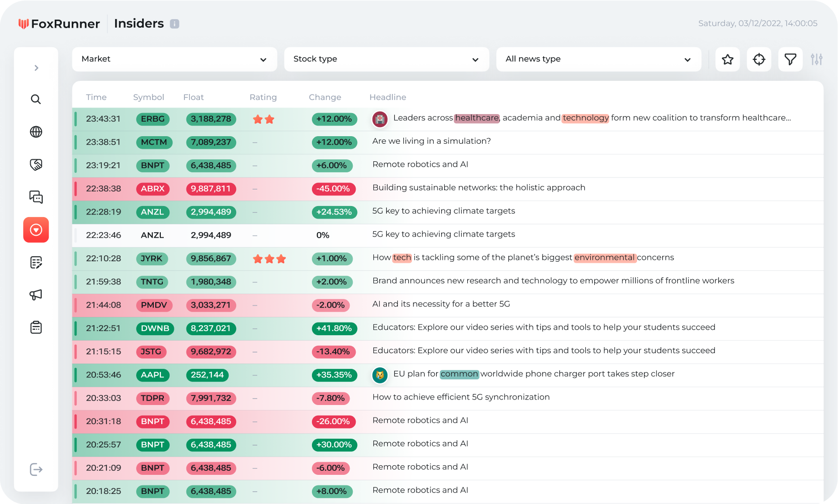The image size is (838, 504).
Task: Expand the Stock type dropdown
Action: [386, 59]
